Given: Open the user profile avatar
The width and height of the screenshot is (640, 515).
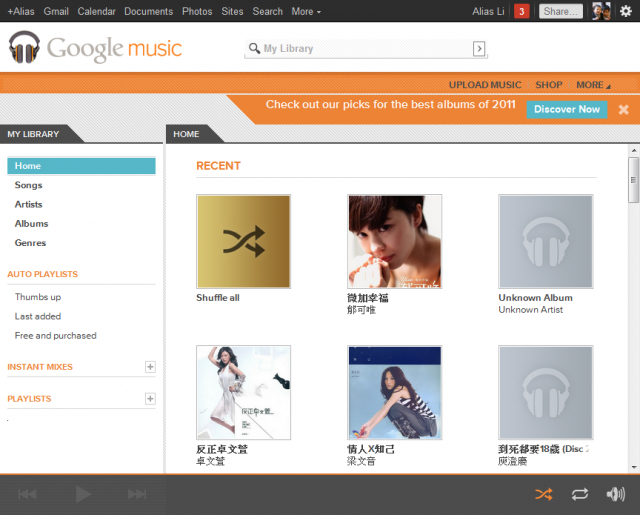Looking at the screenshot, I should pyautogui.click(x=601, y=11).
